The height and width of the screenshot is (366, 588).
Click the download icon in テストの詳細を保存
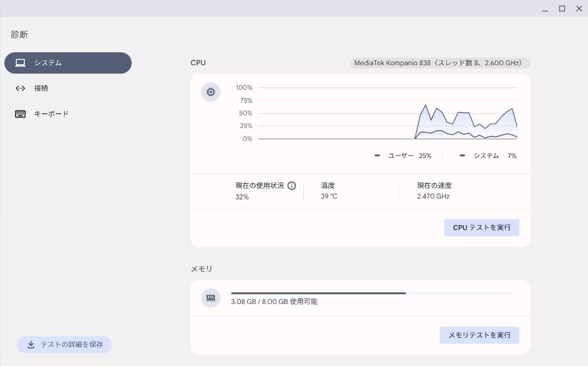(30, 344)
